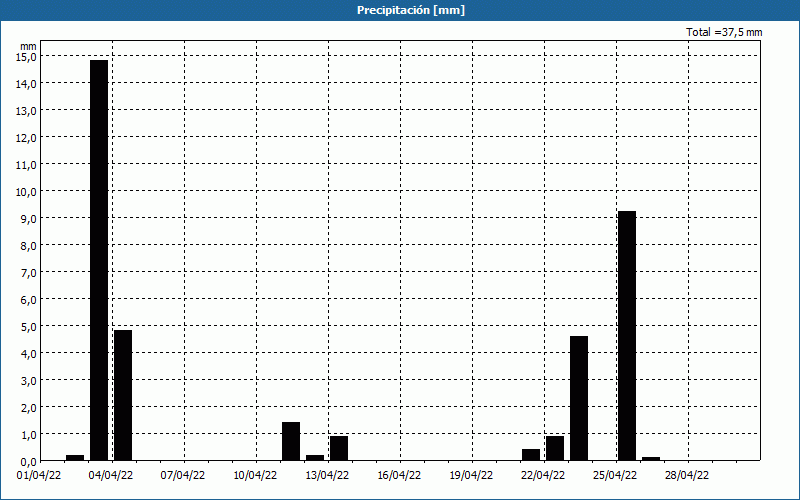
Task: Click the 7,0 y-axis label
Action: point(28,273)
